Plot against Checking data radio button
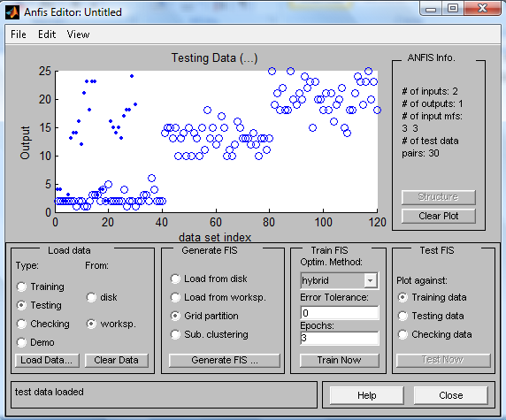 click(x=402, y=334)
